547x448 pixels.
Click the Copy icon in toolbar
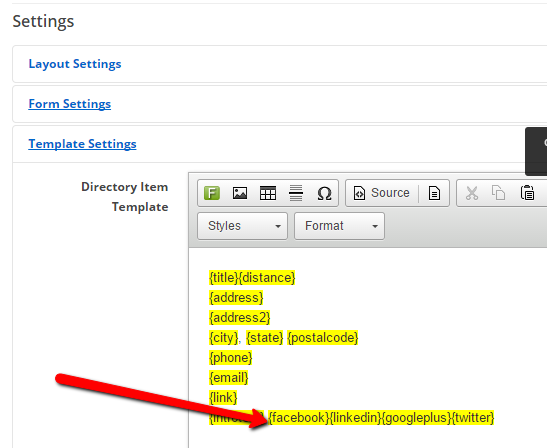pos(499,193)
